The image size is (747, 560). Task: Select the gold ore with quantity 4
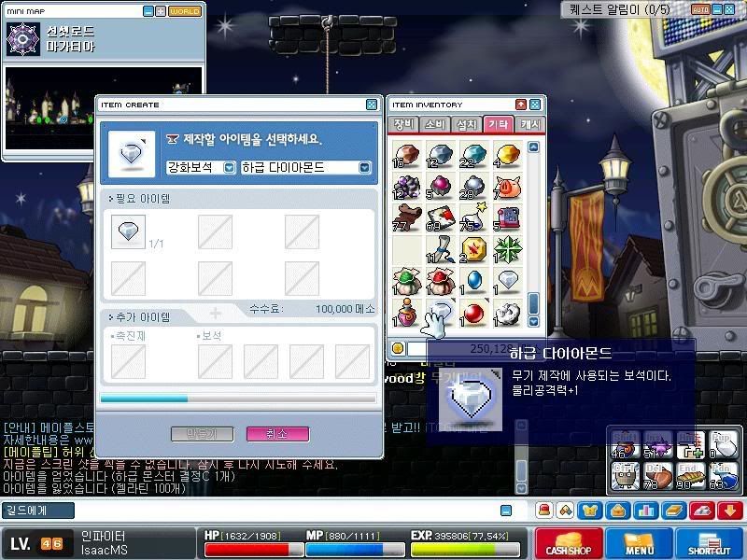point(507,155)
